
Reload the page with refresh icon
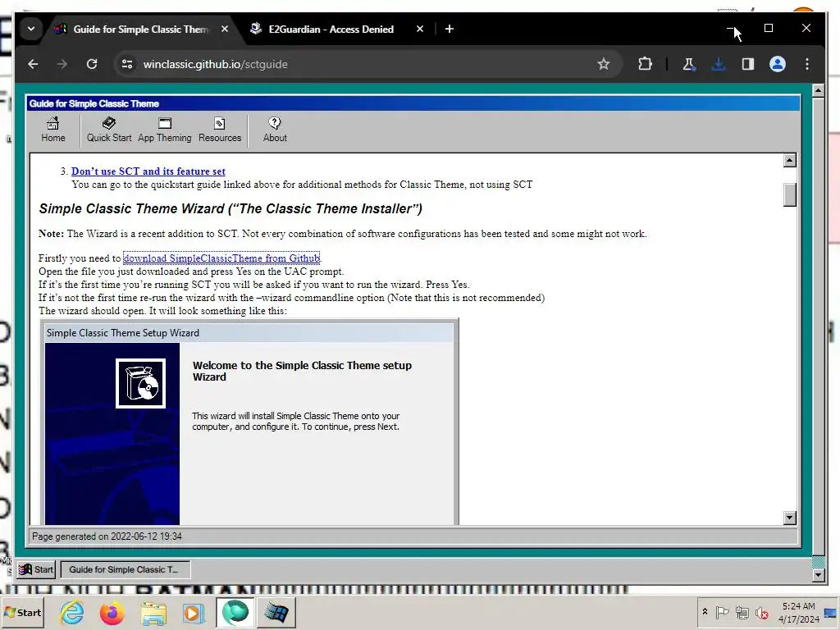92,64
